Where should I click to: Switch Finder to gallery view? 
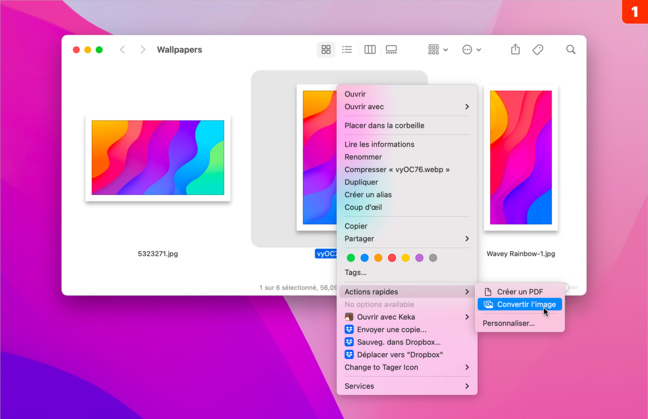(x=391, y=50)
